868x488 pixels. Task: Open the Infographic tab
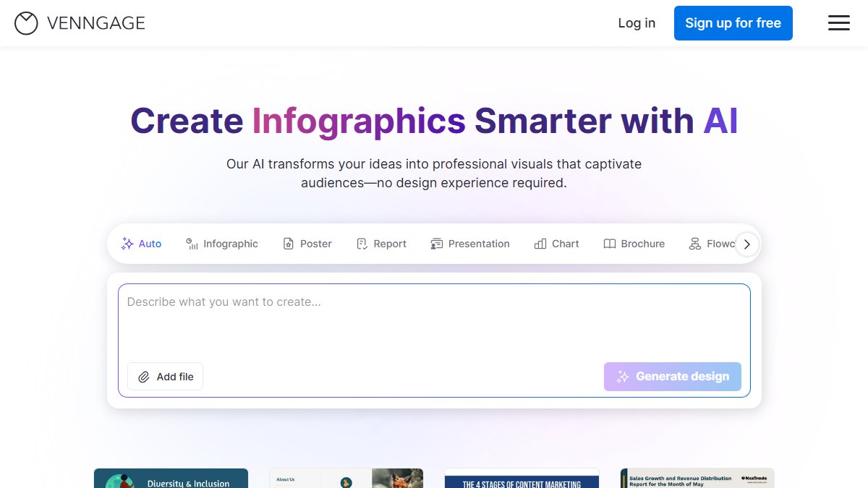click(x=222, y=244)
